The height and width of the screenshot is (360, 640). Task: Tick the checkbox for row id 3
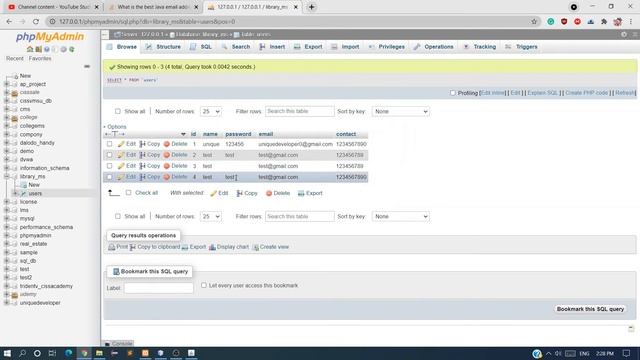[x=109, y=166]
